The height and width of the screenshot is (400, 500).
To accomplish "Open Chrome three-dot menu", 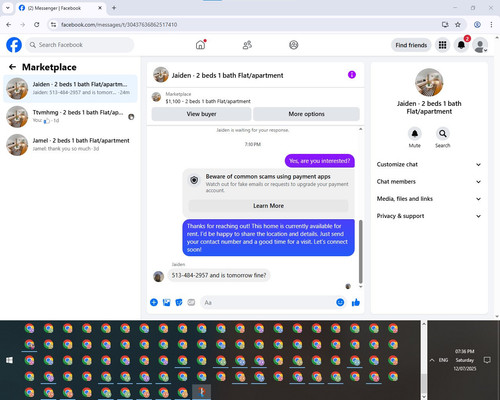I will (491, 24).
